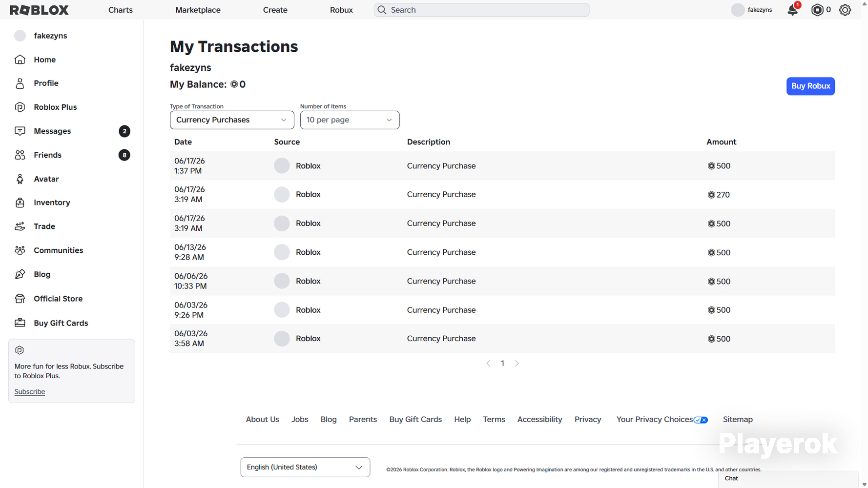The image size is (868, 488).
Task: Click the 270 amount value
Action: pyautogui.click(x=723, y=195)
